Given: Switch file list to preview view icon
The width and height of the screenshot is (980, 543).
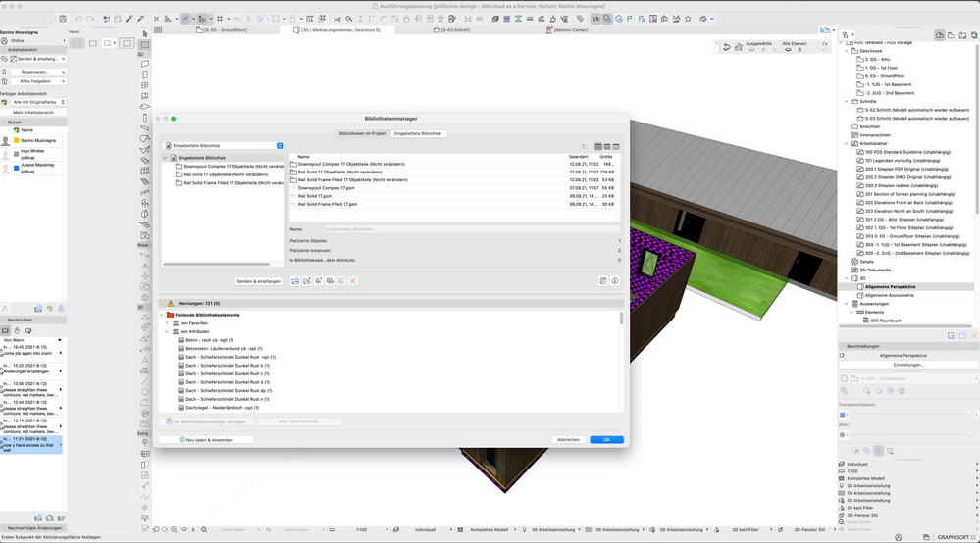Looking at the screenshot, I should [x=616, y=146].
